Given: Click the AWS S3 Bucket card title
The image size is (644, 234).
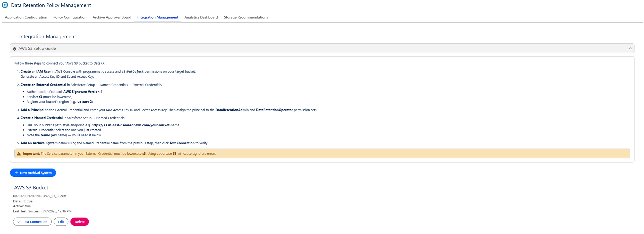Looking at the screenshot, I should coord(31,188).
